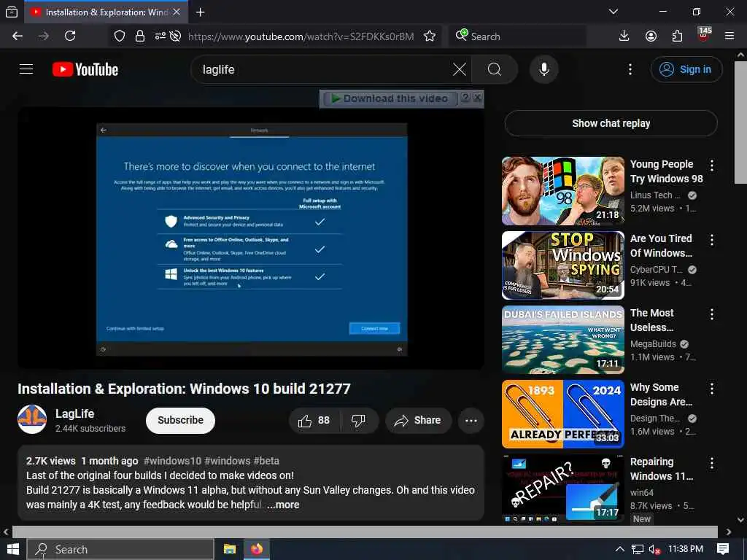The image size is (747, 560).
Task: Open options for The Most Useless video
Action: (712, 314)
